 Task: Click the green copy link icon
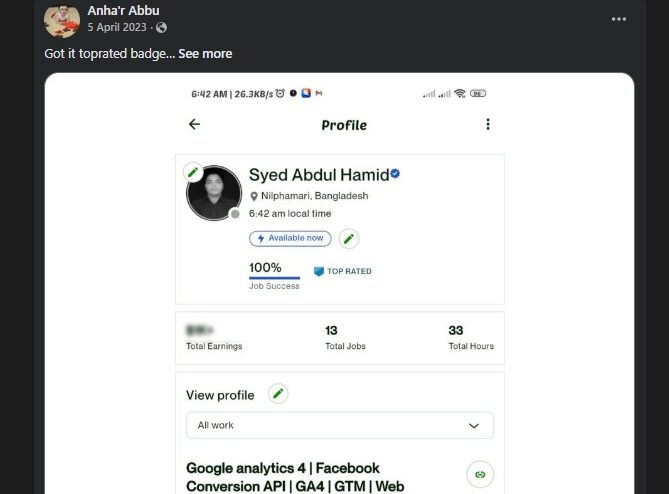point(480,474)
